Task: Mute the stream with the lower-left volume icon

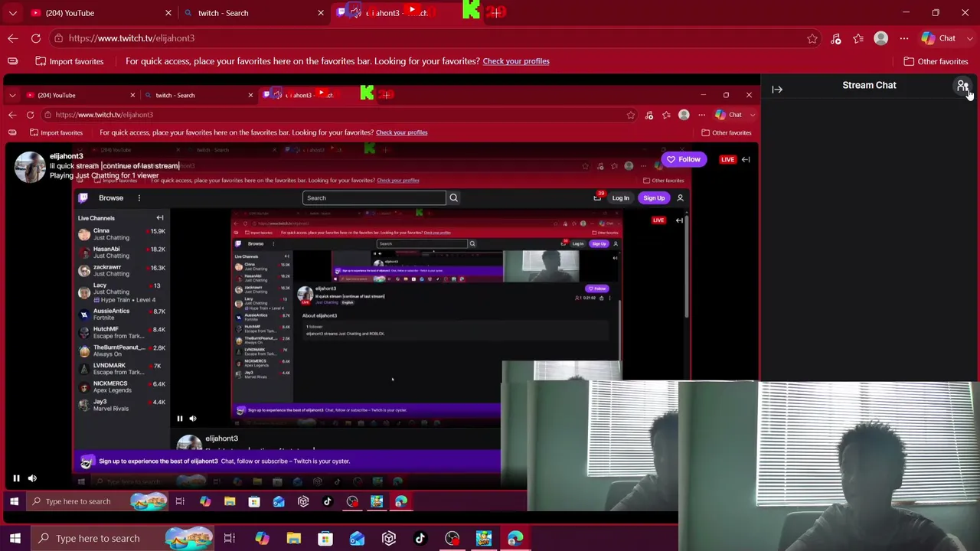Action: pos(32,478)
